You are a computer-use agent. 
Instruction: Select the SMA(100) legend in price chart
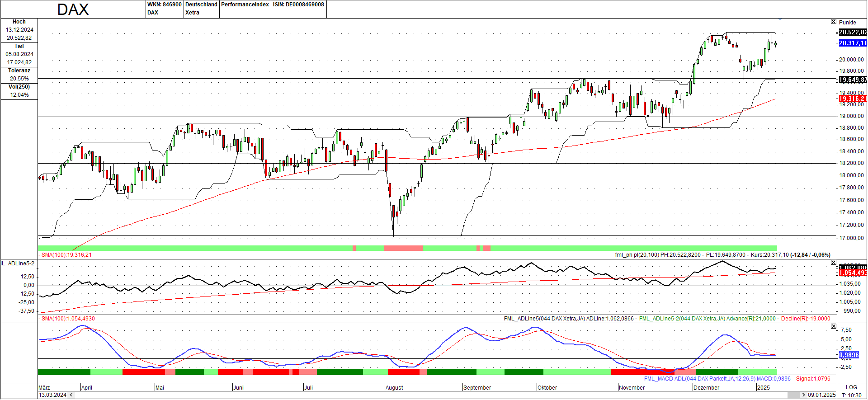[x=66, y=255]
